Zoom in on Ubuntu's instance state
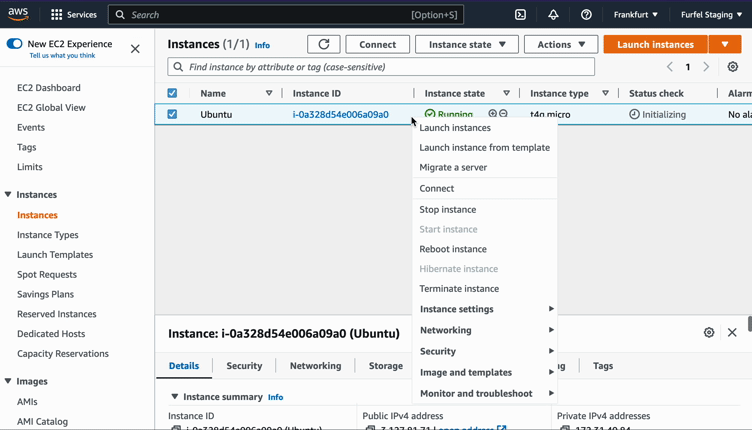Screen dimensions: 752x430 pos(493,114)
